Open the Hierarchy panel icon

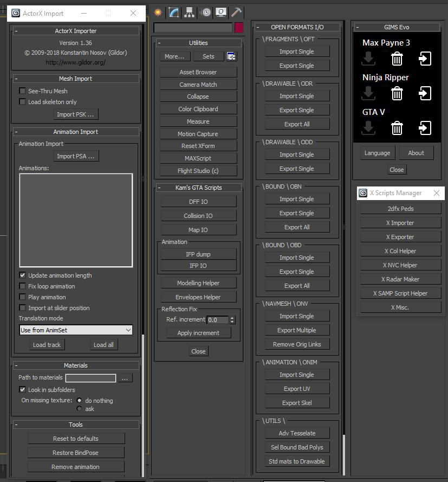click(189, 12)
